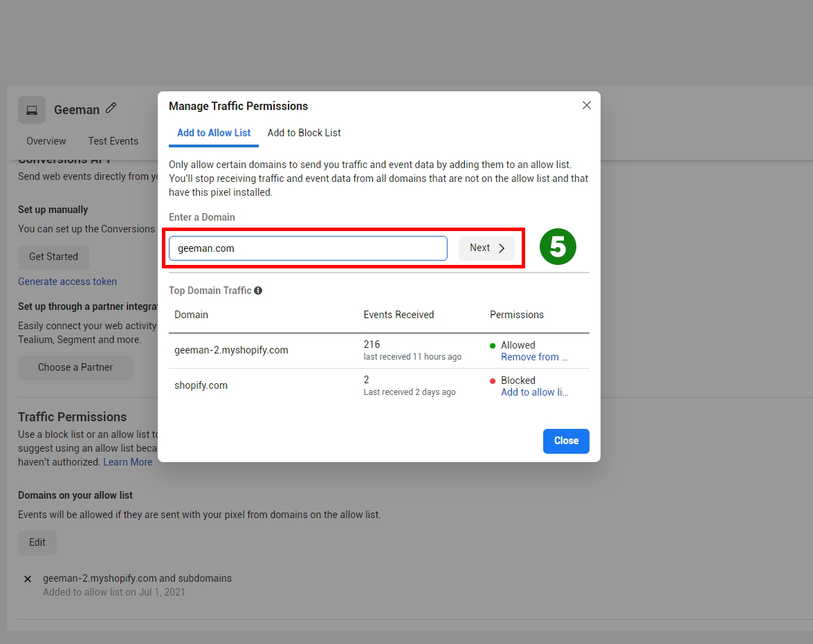The image size is (813, 644).
Task: Click the Get Started button
Action: pyautogui.click(x=53, y=257)
